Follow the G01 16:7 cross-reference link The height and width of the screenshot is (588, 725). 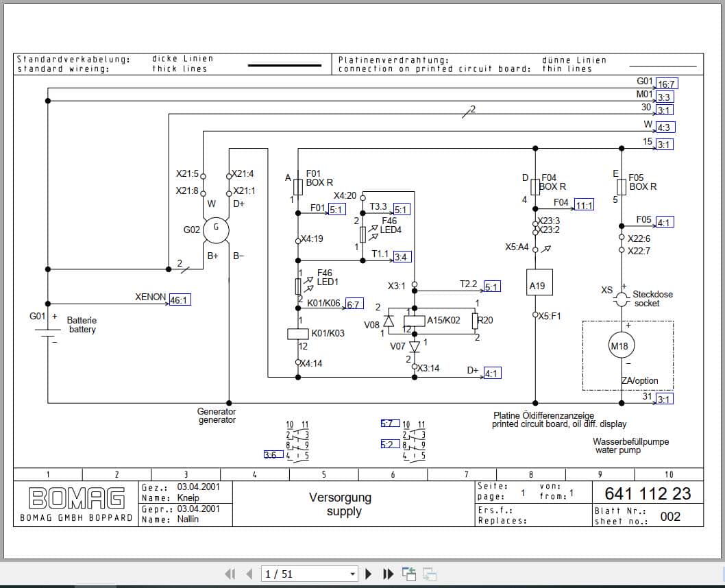click(667, 84)
